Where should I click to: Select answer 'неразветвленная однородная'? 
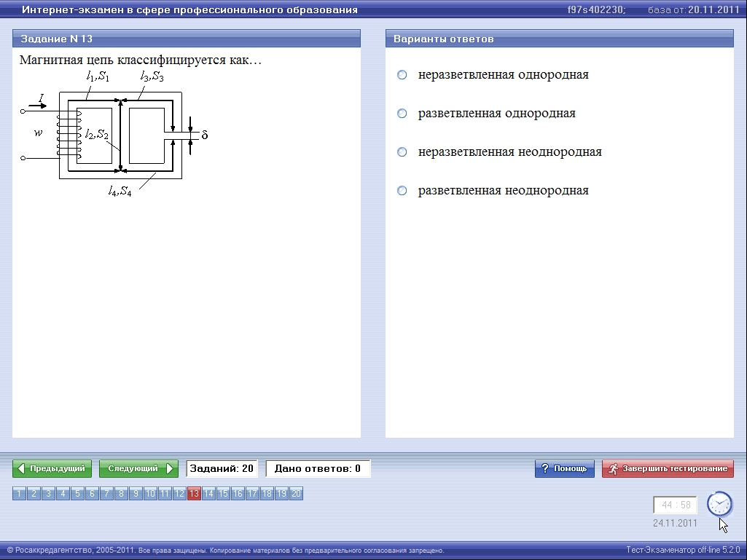point(402,75)
